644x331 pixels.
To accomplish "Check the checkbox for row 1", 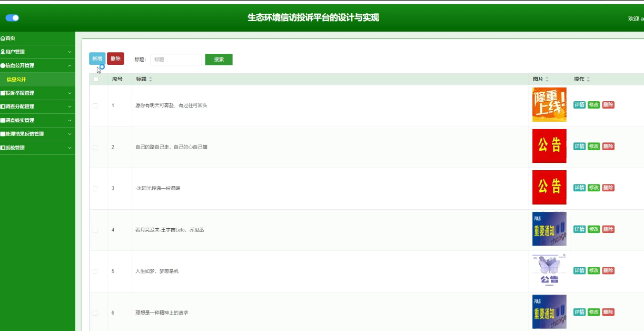I will click(x=95, y=105).
